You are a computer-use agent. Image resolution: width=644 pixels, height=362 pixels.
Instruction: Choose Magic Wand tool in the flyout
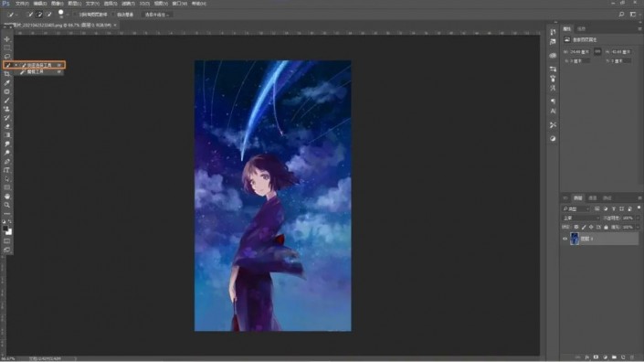(x=39, y=72)
